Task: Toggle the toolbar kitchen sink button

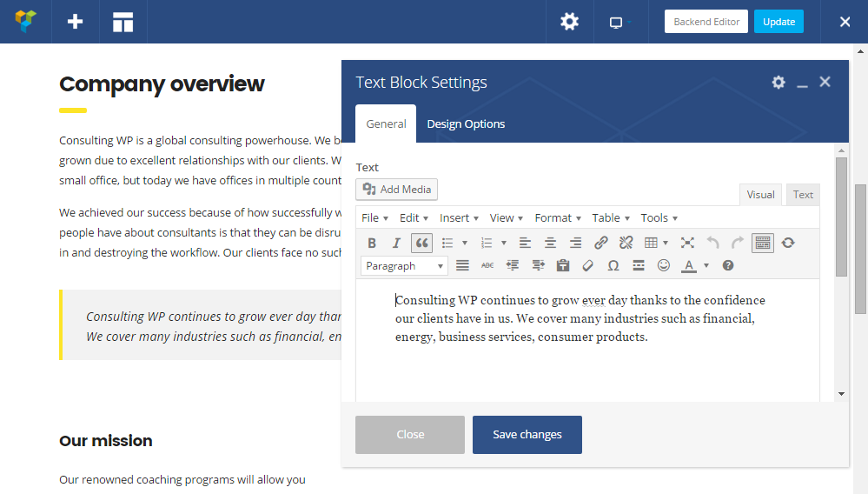Action: coord(763,243)
